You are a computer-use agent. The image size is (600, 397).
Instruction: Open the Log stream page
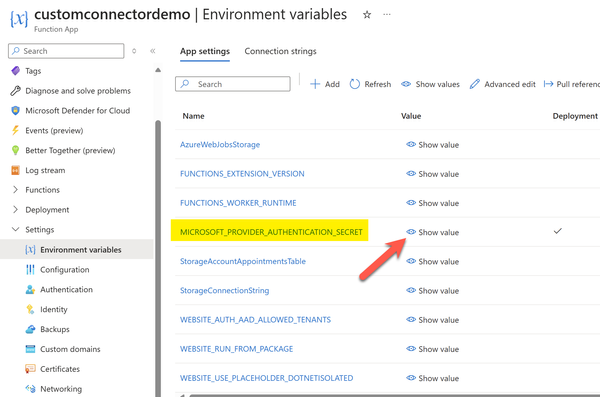pyautogui.click(x=45, y=170)
